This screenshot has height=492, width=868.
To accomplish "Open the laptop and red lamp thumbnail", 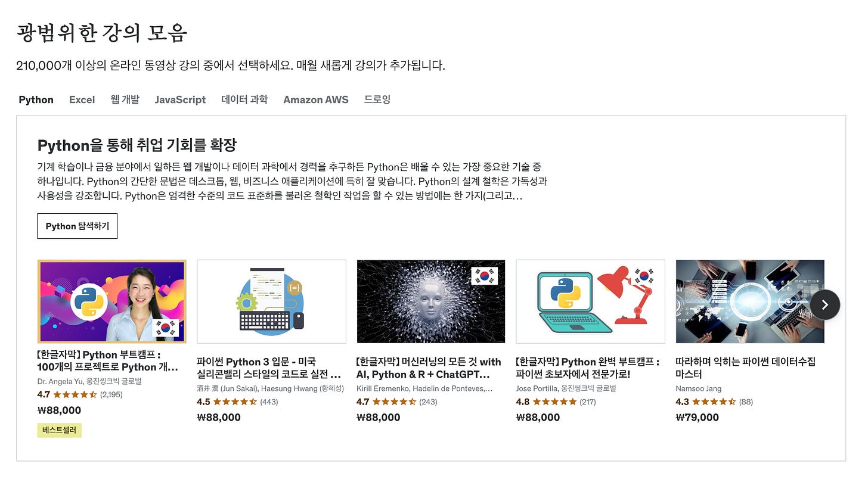I will click(591, 301).
